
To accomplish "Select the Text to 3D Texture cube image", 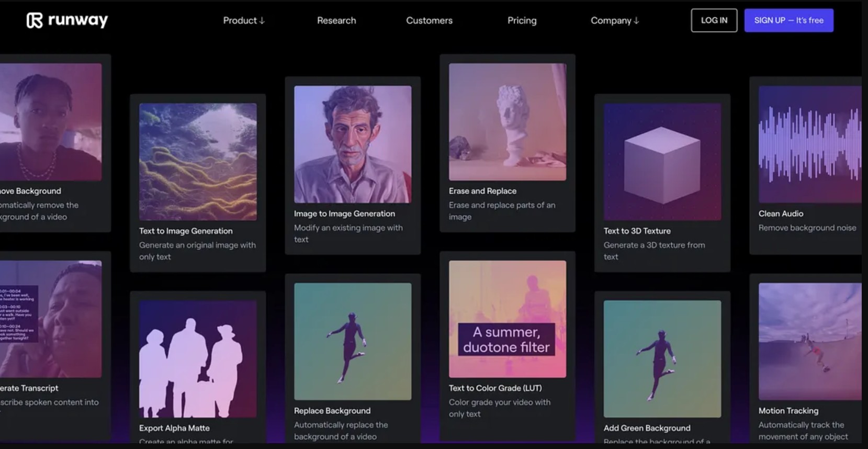I will tap(662, 162).
